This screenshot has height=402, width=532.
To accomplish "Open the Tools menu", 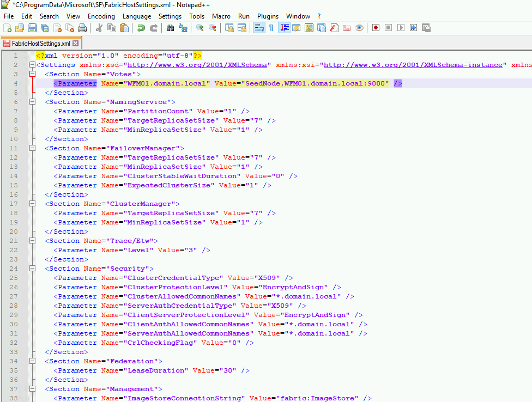I will [x=197, y=16].
